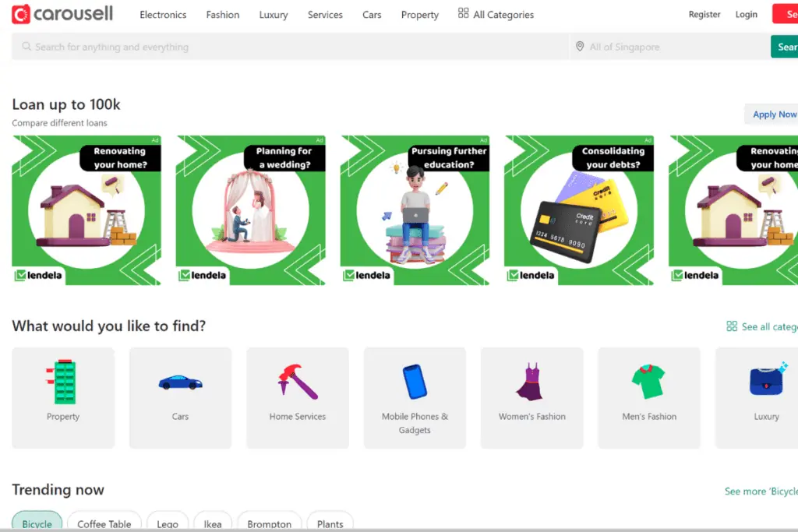
Task: Click the location pin icon
Action: (580, 46)
